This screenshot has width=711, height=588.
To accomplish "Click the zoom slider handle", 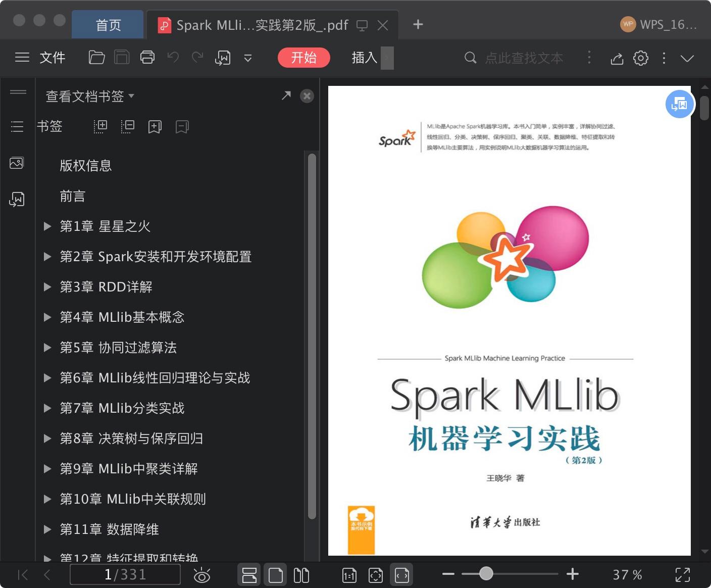I will (486, 573).
